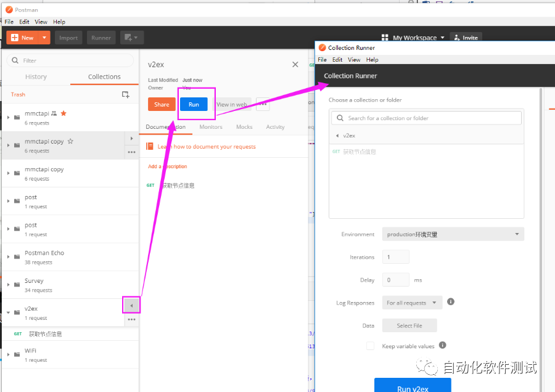
Task: Expand the Postman Echo collection
Action: pos(8,257)
